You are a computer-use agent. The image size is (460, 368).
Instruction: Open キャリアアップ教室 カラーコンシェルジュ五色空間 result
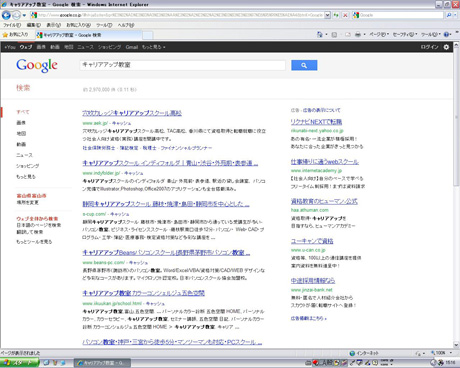143,293
